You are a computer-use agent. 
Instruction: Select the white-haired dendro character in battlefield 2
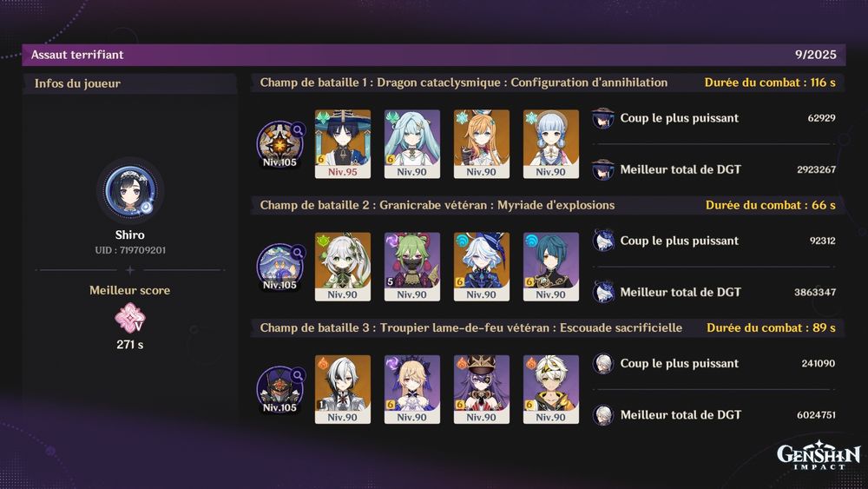(343, 267)
